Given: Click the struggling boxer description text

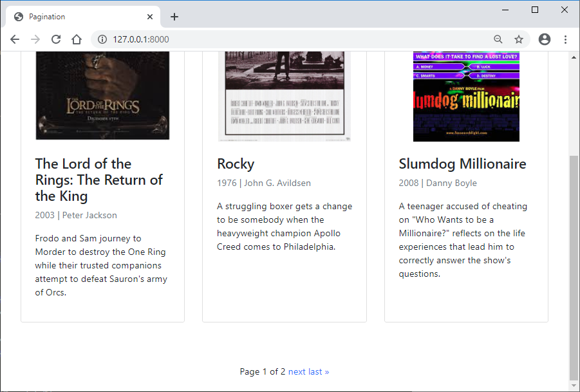Looking at the screenshot, I should point(285,227).
